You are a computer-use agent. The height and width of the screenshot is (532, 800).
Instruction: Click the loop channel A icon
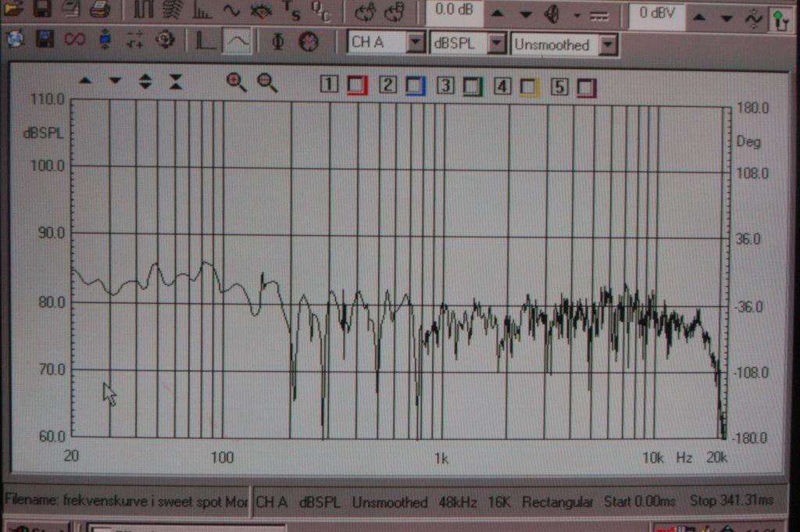[x=365, y=12]
